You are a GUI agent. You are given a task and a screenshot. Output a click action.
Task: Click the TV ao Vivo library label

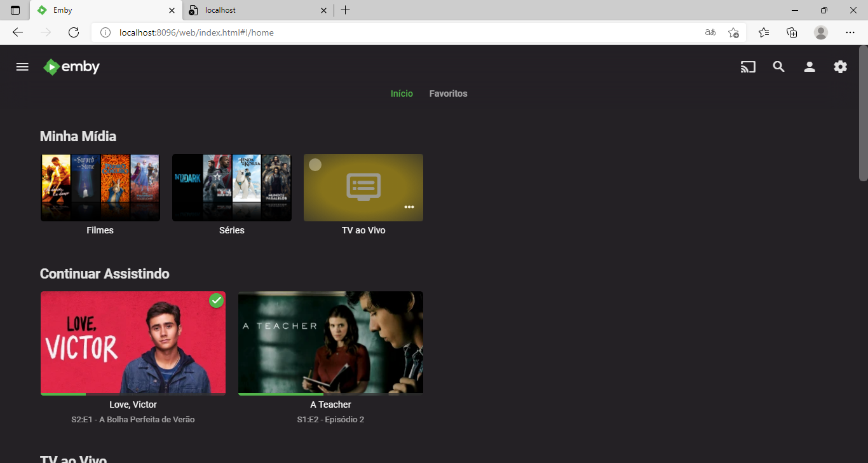click(363, 230)
